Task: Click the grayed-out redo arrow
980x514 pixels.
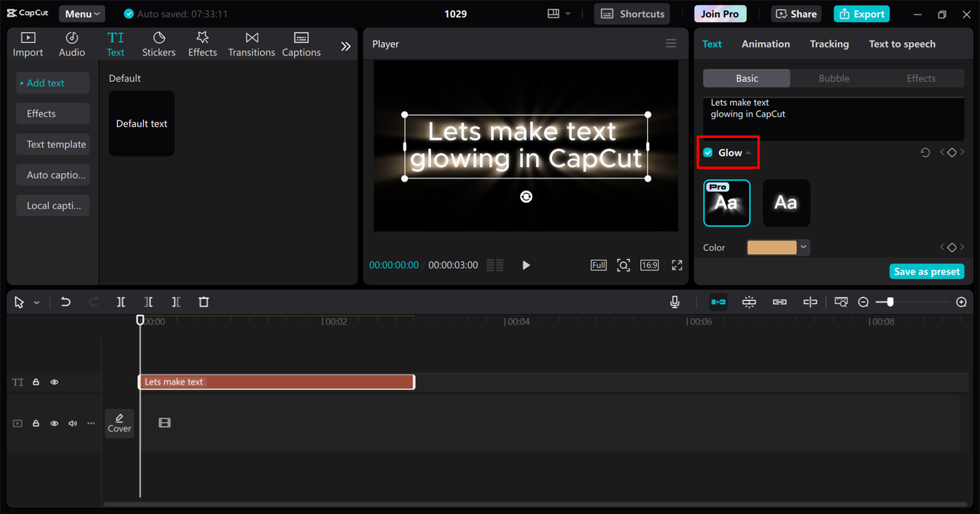Action: click(x=93, y=302)
